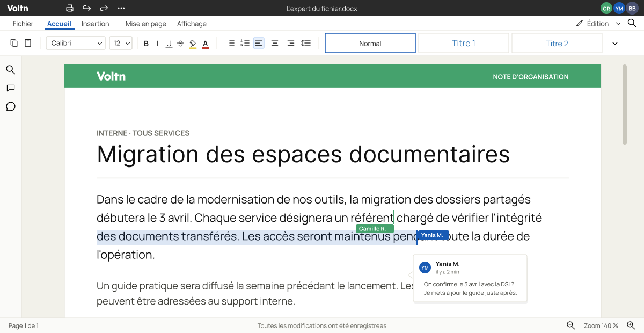Click the zoom out icon in status bar
The width and height of the screenshot is (644, 333).
coord(571,325)
